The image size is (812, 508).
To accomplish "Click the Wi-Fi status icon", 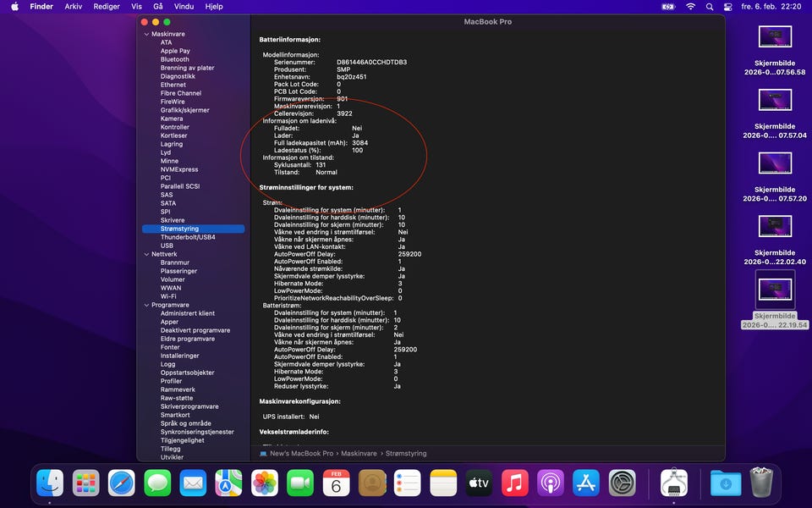I will point(690,7).
